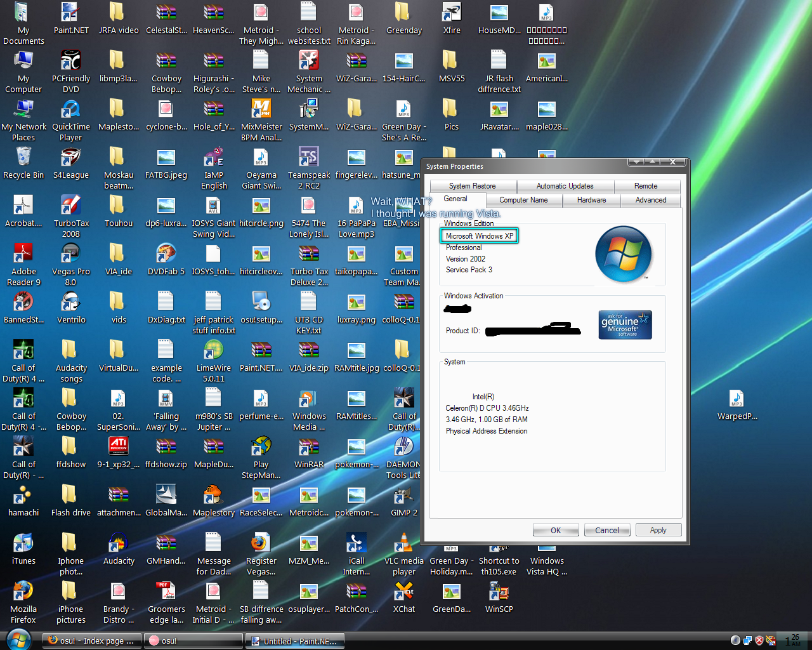Click the Physical Address Extension text
The width and height of the screenshot is (812, 650).
487,431
